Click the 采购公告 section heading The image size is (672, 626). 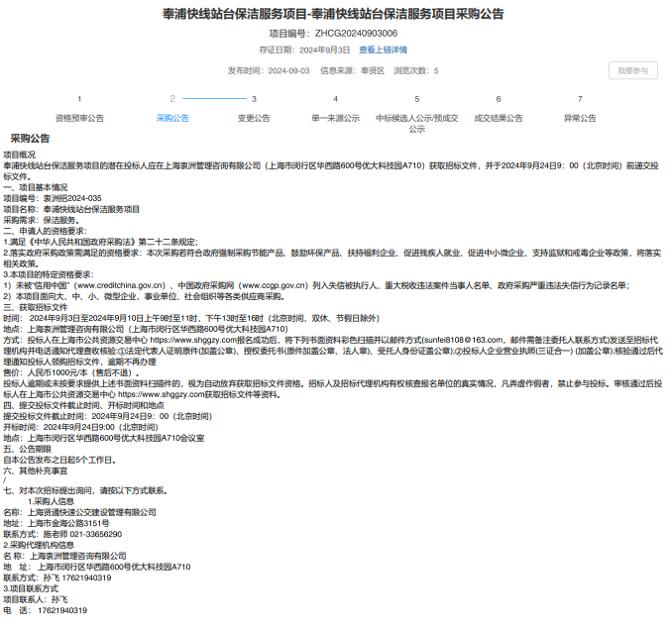coord(30,139)
